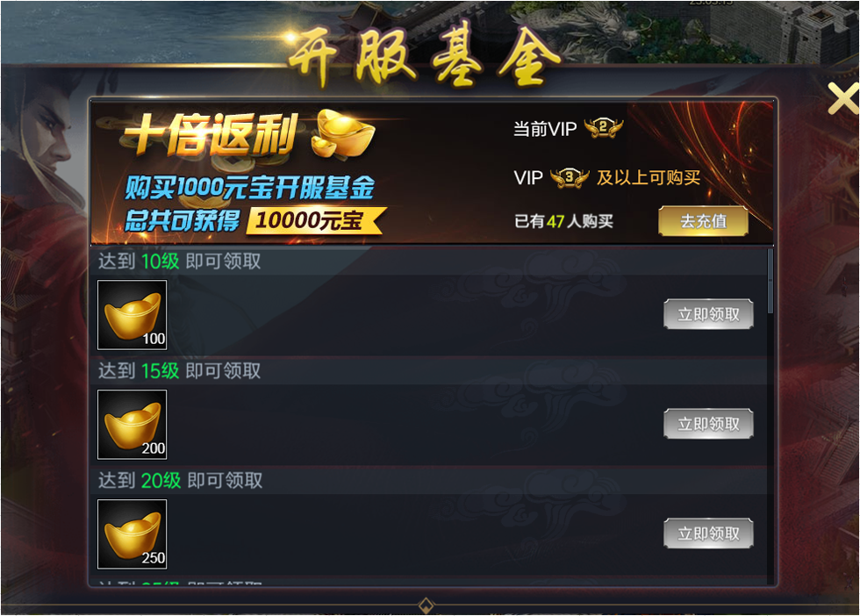Close the 开服基金 panel with the X

coord(843,98)
